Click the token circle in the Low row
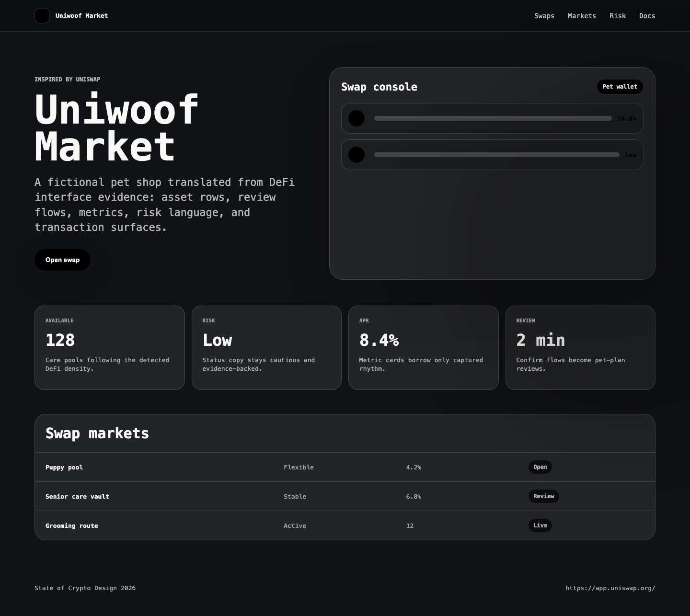 tap(356, 155)
